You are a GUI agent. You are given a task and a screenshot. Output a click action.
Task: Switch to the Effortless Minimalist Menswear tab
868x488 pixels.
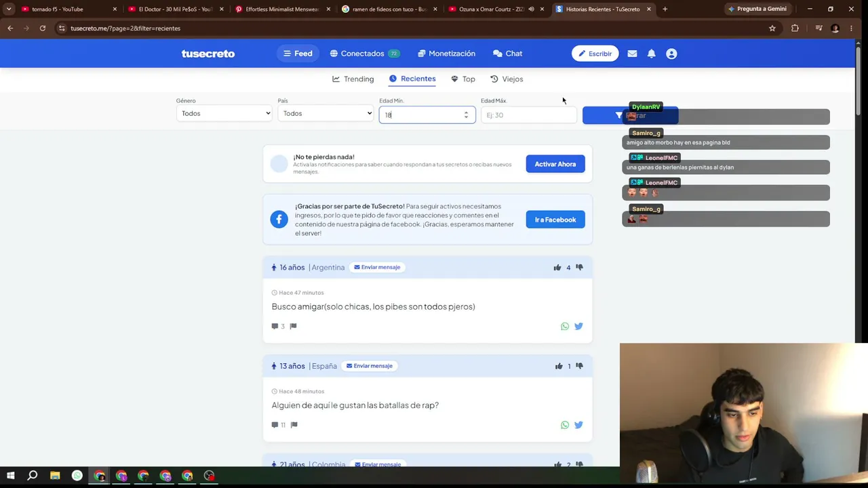282,9
